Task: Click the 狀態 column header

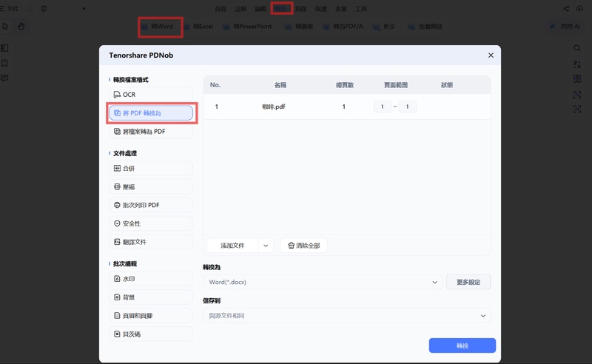Action: click(447, 85)
